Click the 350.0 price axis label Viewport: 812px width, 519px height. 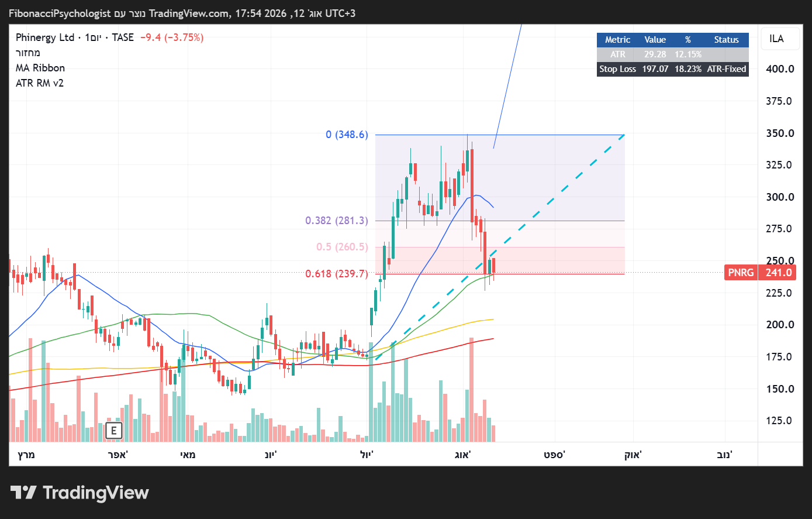pyautogui.click(x=780, y=133)
